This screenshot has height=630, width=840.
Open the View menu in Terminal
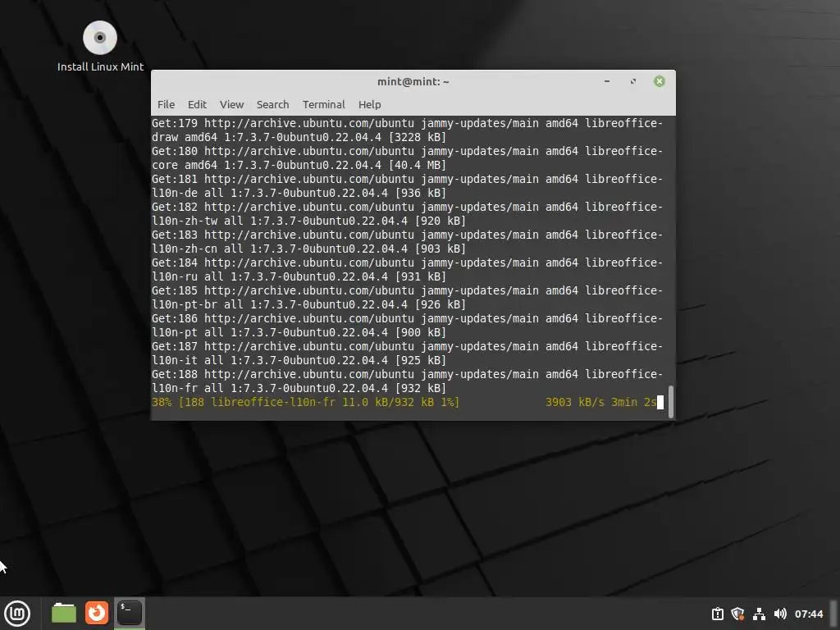click(x=231, y=104)
